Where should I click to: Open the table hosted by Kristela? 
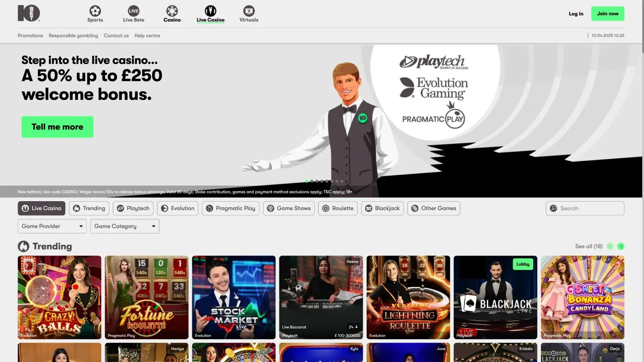[x=495, y=353]
